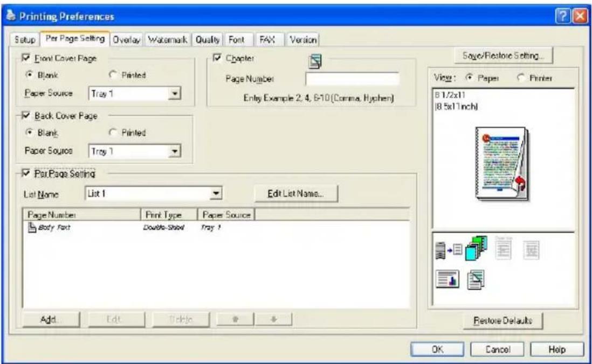
Task: Click the Edit List Name button
Action: coord(296,193)
